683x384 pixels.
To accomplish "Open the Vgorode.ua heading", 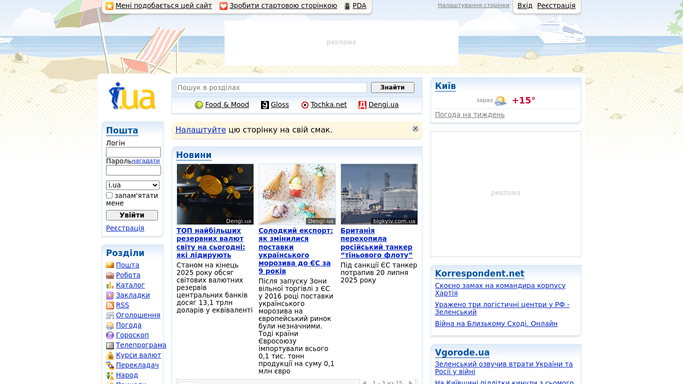I will [x=462, y=352].
